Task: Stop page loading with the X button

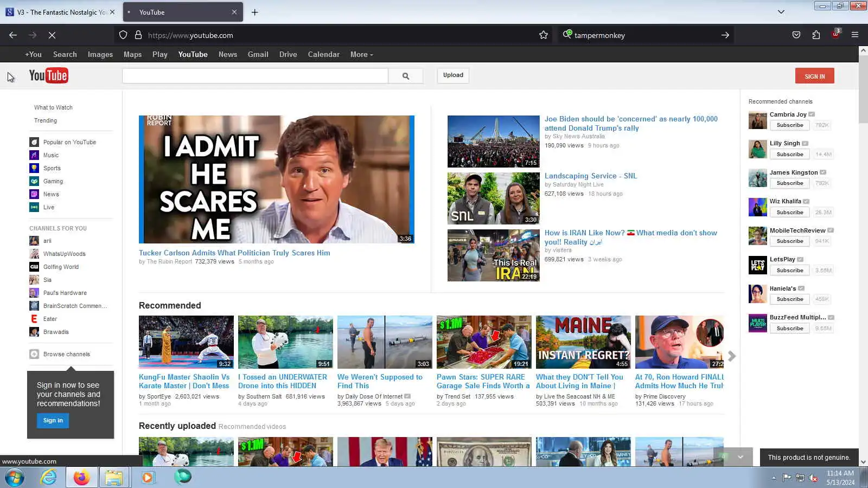Action: coord(52,35)
